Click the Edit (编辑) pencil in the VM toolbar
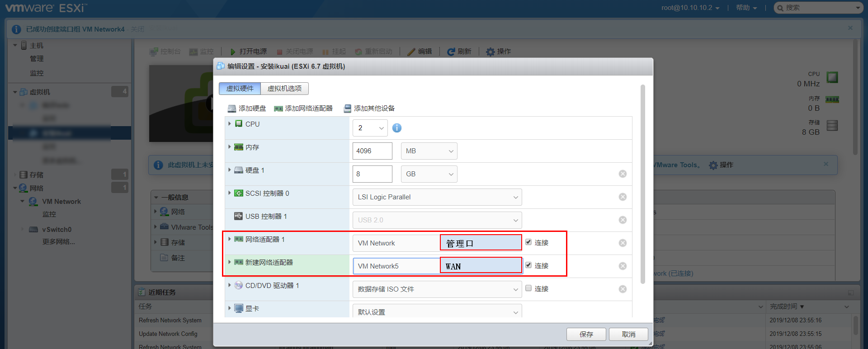This screenshot has height=349, width=868. coord(411,52)
